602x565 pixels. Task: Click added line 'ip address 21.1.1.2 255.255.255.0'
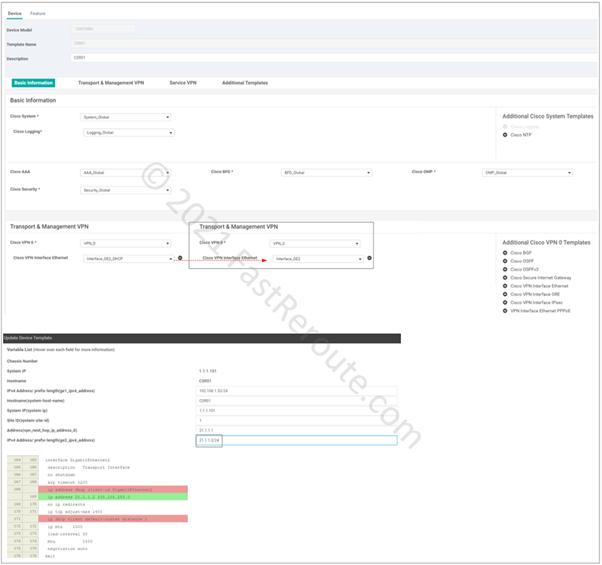point(113,497)
